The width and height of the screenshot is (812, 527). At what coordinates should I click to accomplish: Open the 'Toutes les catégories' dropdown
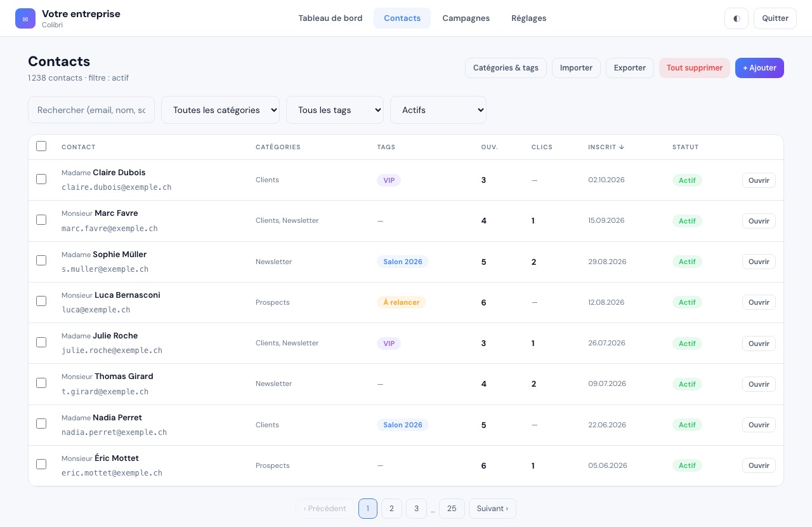(x=221, y=110)
